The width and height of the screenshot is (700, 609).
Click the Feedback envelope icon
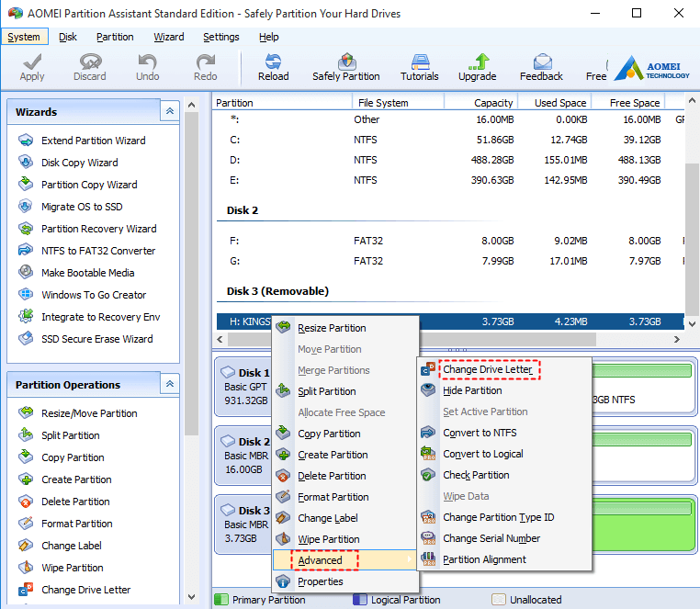tap(541, 62)
